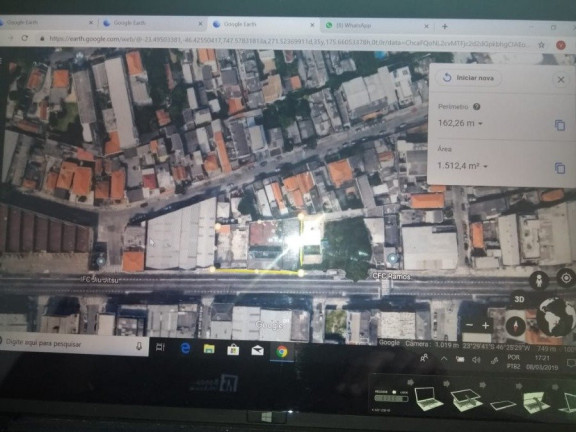Switch to Google Earth tab left of the active tab
Image resolution: width=576 pixels, height=432 pixels.
(x=152, y=23)
